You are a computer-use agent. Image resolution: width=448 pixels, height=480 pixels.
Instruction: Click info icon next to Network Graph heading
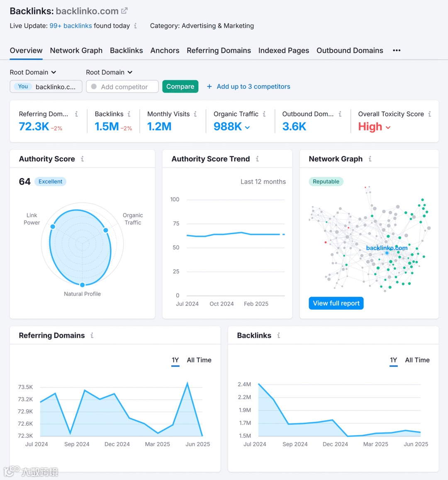(370, 159)
